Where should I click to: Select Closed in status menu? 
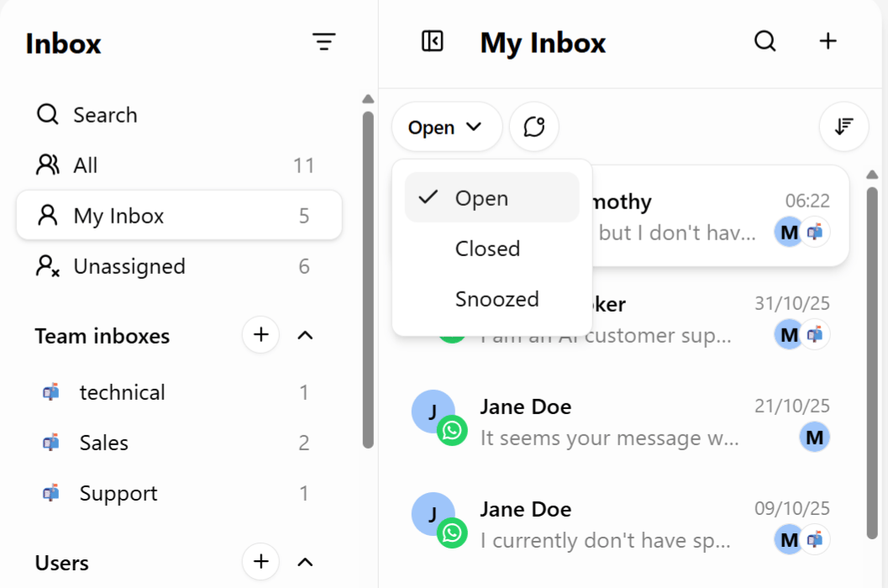point(491,248)
